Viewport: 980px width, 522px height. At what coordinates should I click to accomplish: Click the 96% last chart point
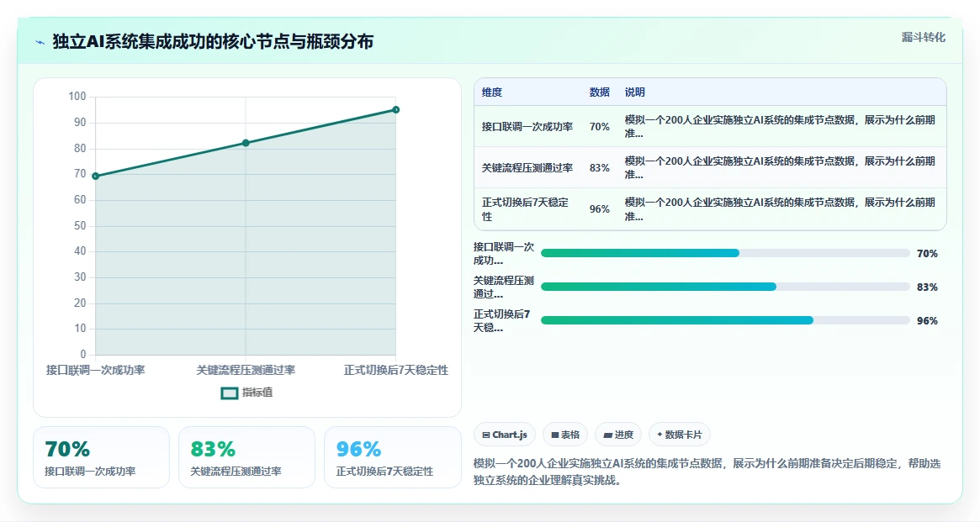coord(395,110)
